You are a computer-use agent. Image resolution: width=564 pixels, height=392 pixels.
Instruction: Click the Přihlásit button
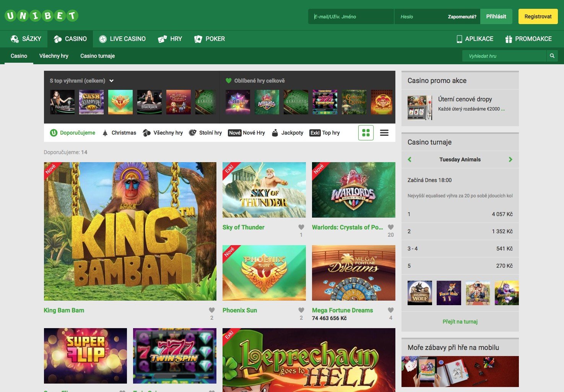click(x=496, y=16)
